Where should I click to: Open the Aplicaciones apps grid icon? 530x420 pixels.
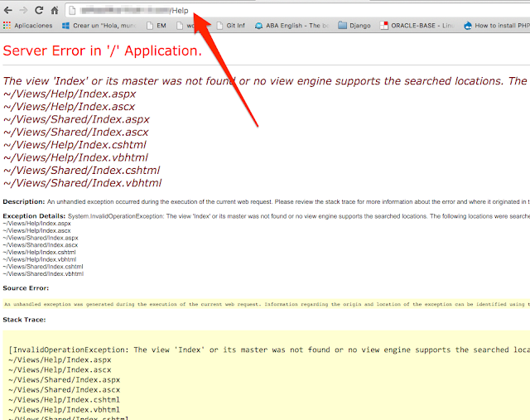coord(7,26)
